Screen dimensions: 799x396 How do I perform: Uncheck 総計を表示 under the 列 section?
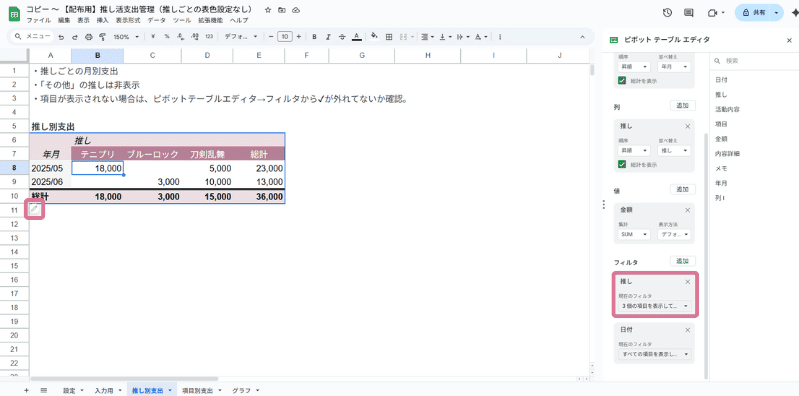[622, 164]
